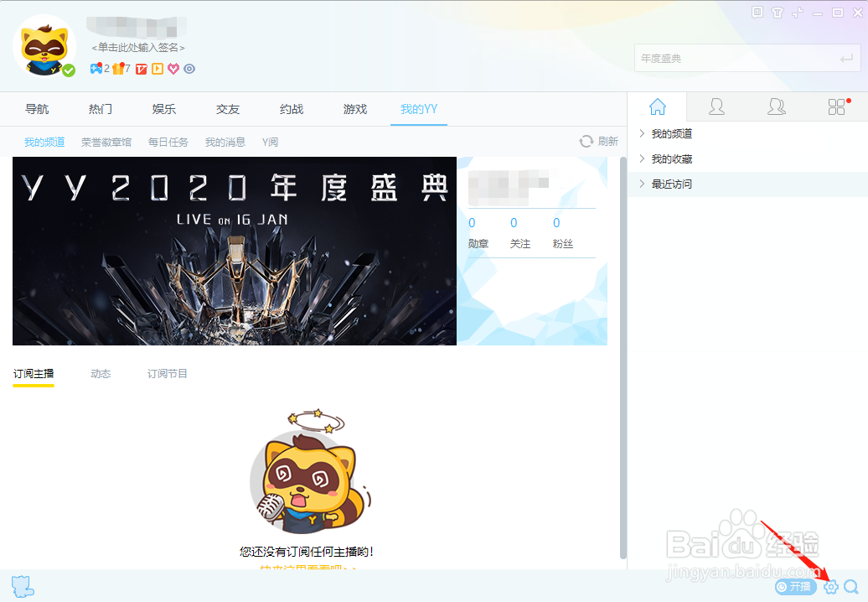Open the raccoon avatar profile picture
The image size is (868, 602).
[x=44, y=45]
